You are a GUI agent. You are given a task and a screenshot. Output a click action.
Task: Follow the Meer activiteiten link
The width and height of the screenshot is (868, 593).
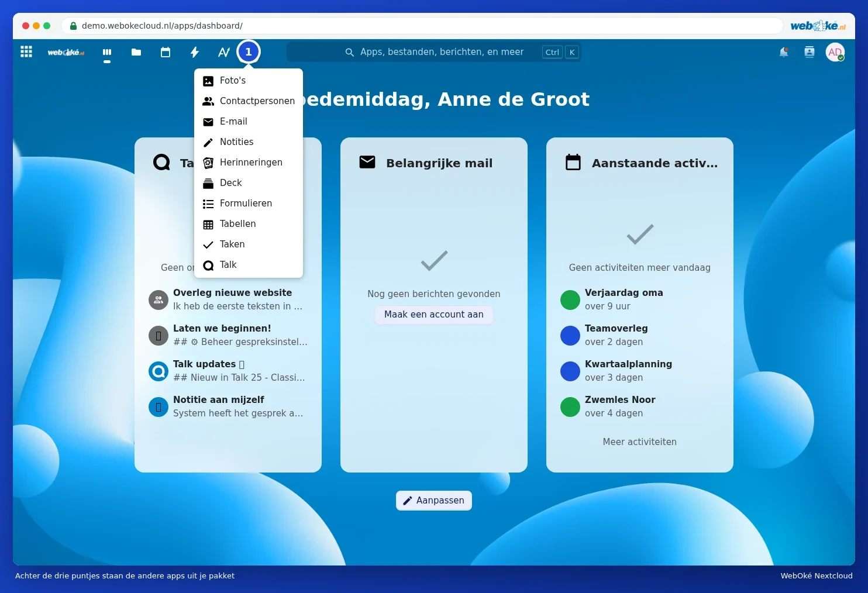(640, 442)
